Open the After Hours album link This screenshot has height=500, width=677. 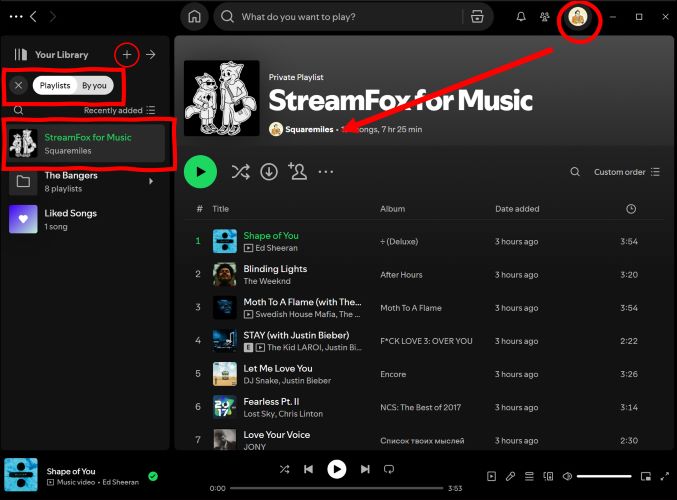pyautogui.click(x=401, y=275)
